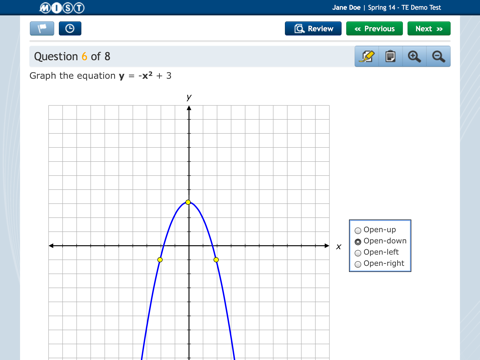The height and width of the screenshot is (360, 480).
Task: Choose the Open-left radio option
Action: (358, 253)
